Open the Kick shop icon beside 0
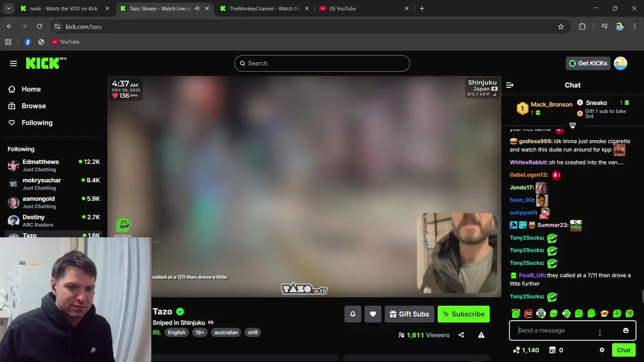The height and width of the screenshot is (362, 644). point(552,350)
